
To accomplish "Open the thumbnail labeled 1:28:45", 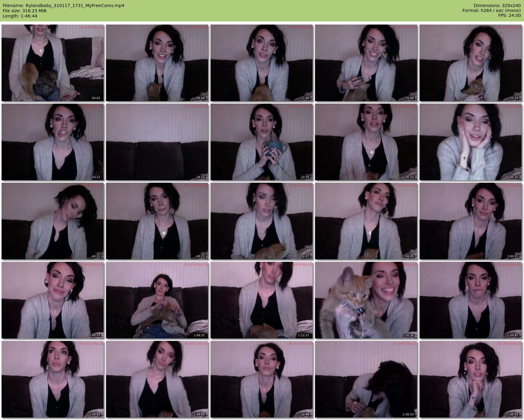I will 157,379.
